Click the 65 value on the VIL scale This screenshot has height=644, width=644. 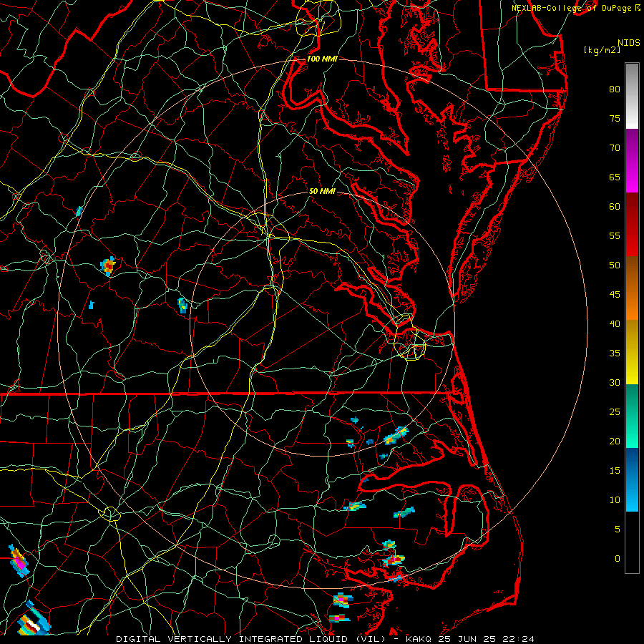[615, 177]
